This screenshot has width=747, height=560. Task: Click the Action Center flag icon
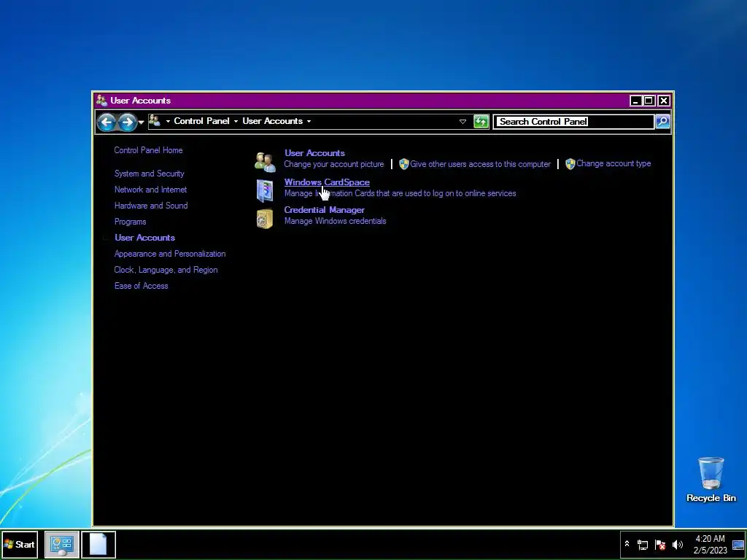click(x=659, y=545)
